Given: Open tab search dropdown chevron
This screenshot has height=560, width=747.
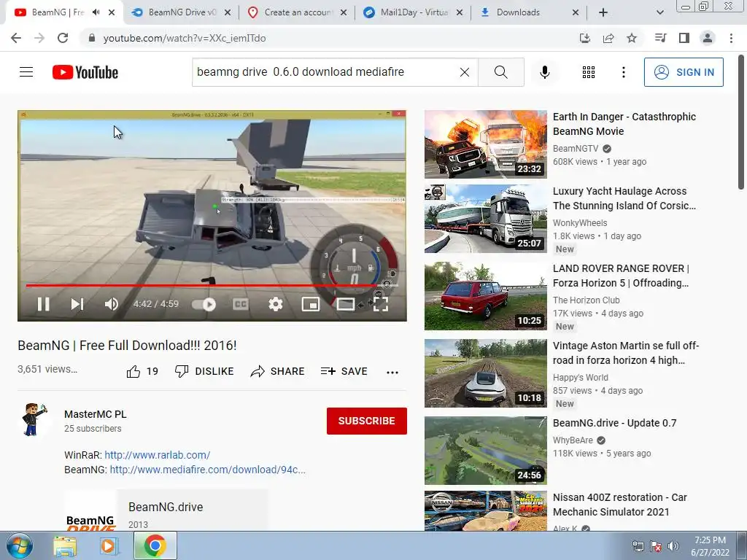Looking at the screenshot, I should click(659, 12).
